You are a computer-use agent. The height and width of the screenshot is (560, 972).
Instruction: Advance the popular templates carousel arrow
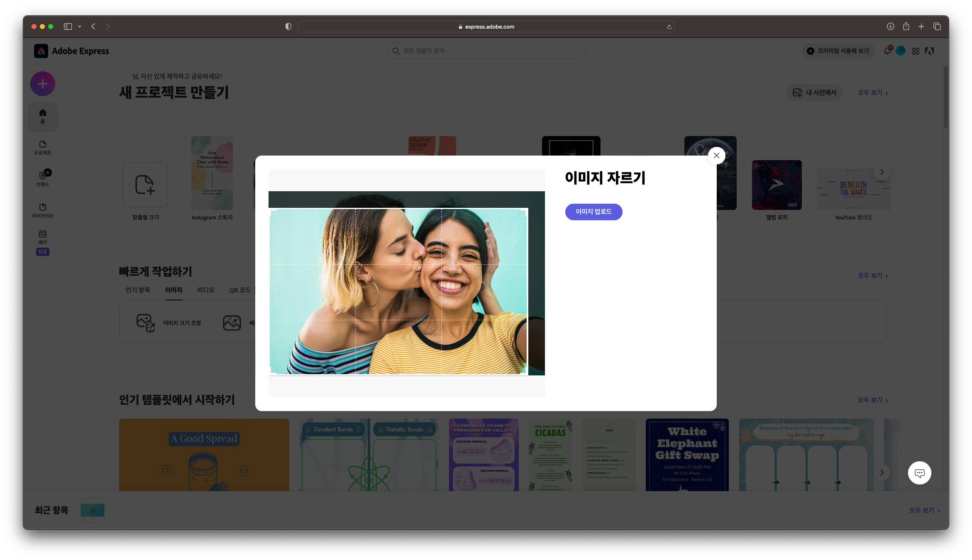tap(882, 472)
